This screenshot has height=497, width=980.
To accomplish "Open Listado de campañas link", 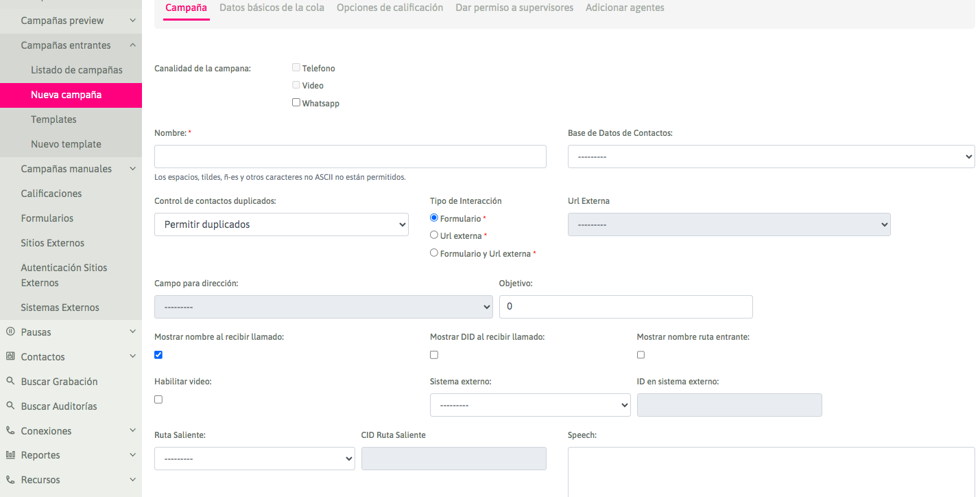I will pyautogui.click(x=77, y=70).
